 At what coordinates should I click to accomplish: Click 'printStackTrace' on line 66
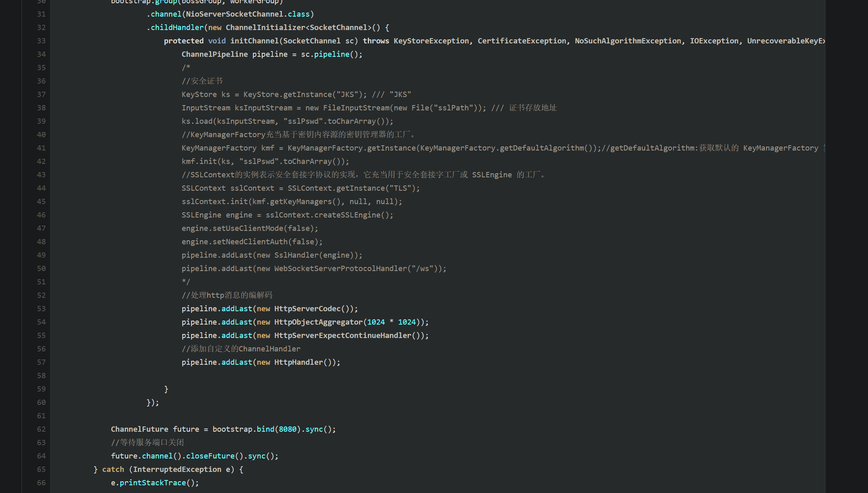(153, 483)
